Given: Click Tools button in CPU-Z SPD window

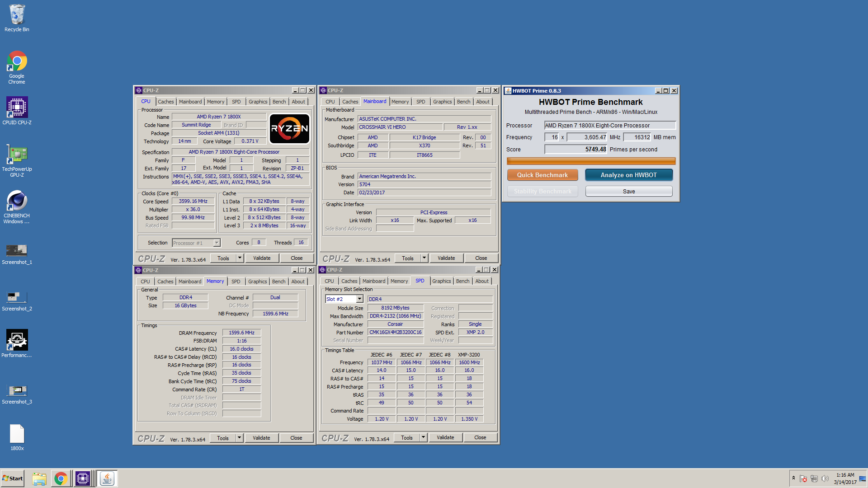Looking at the screenshot, I should (x=407, y=437).
